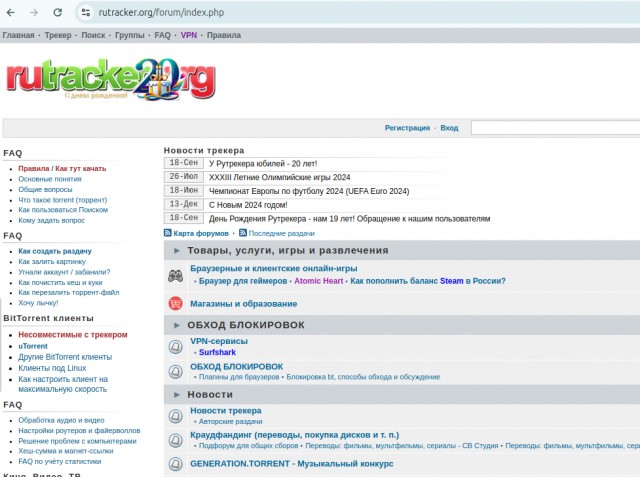The width and height of the screenshot is (640, 477).
Task: Open Как залить картинку link
Action: pos(52,262)
